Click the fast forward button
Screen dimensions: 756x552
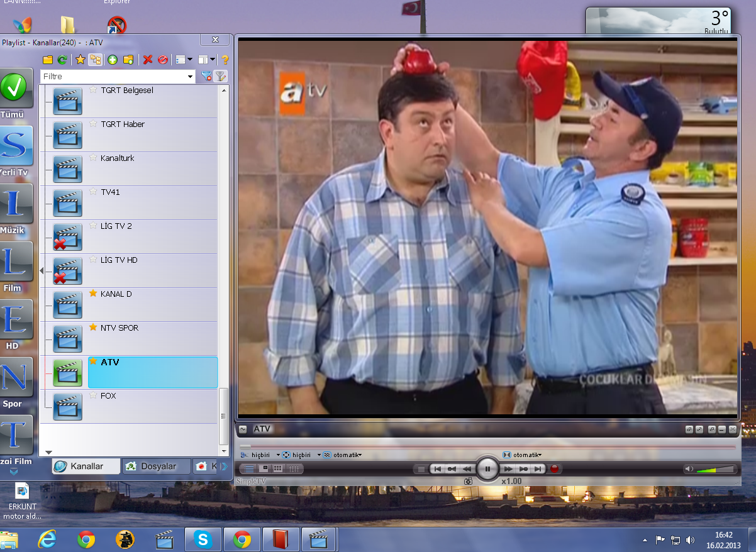(508, 469)
